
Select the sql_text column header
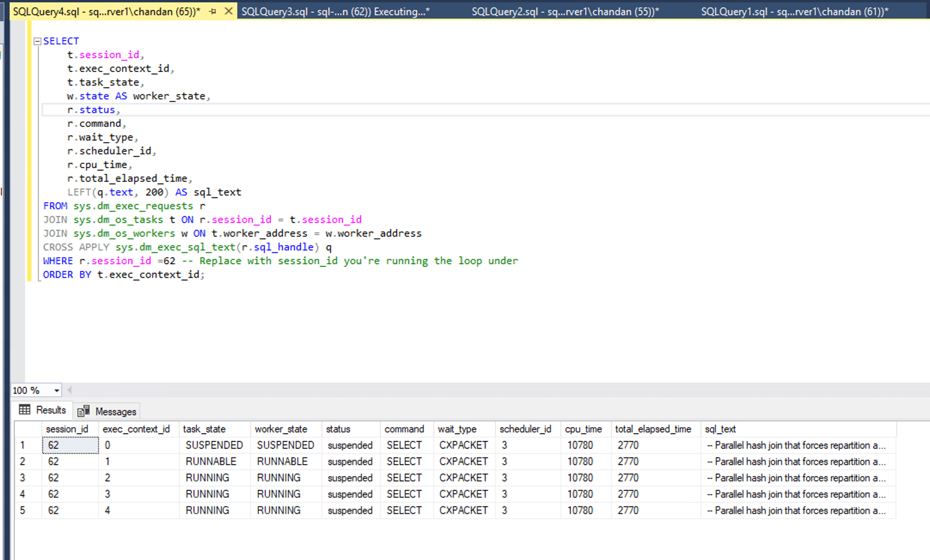pyautogui.click(x=720, y=429)
